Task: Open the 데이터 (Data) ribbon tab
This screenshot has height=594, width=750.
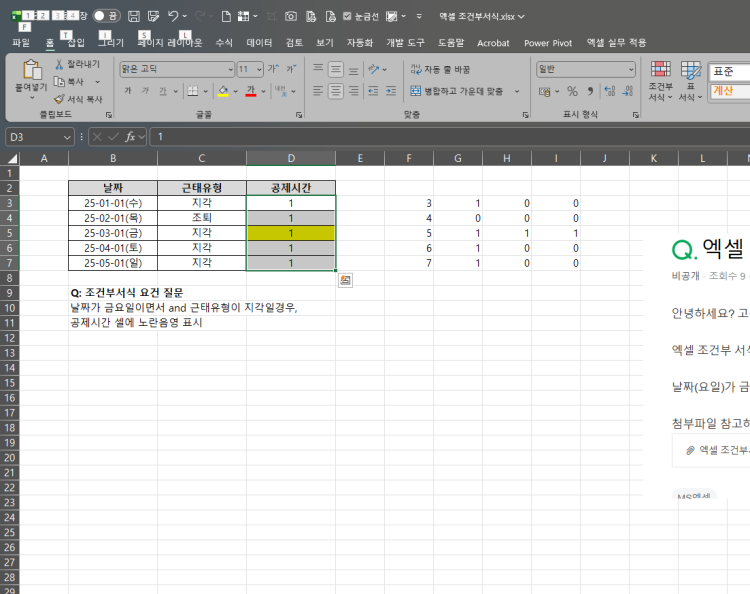Action: (259, 43)
